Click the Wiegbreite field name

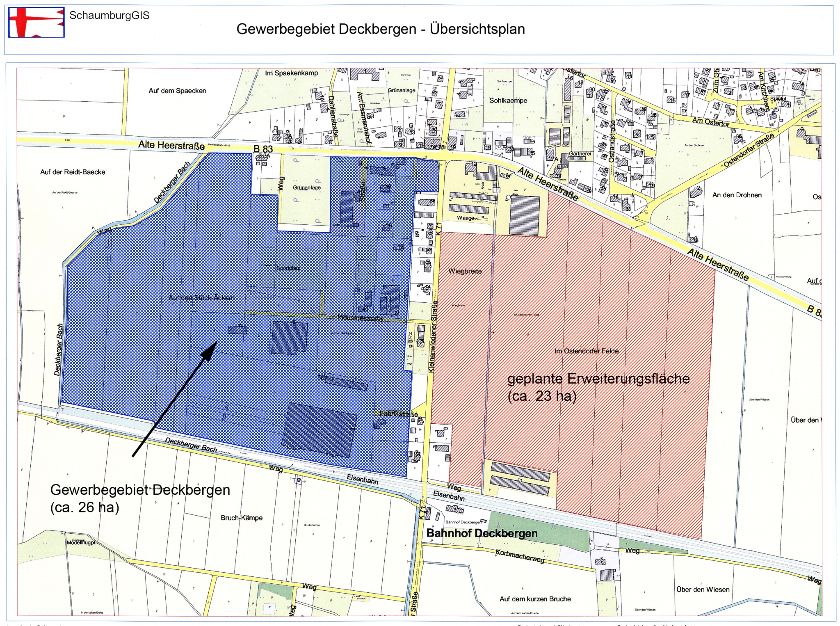(465, 271)
